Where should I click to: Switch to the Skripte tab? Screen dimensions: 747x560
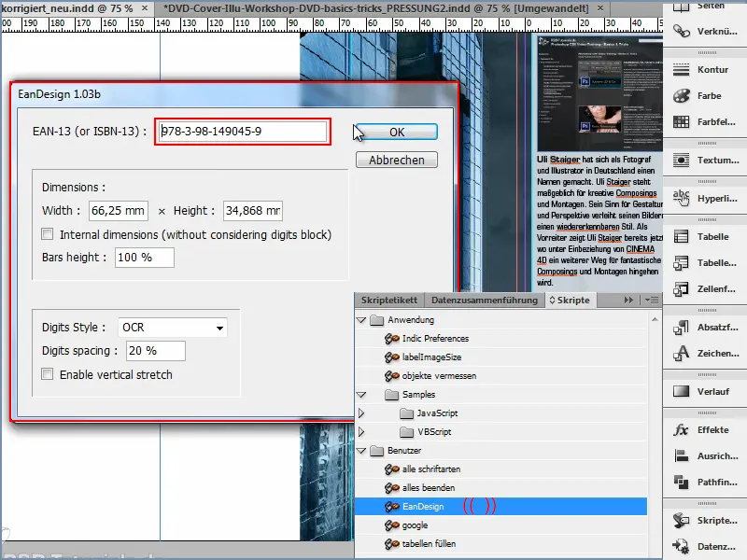click(570, 300)
